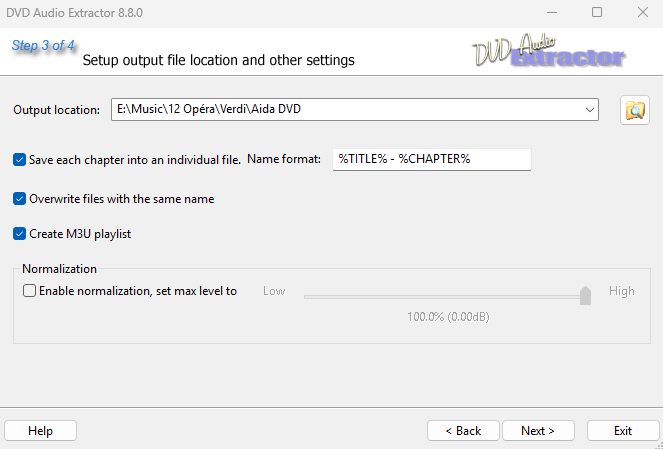Click the Name format text field

(x=432, y=159)
